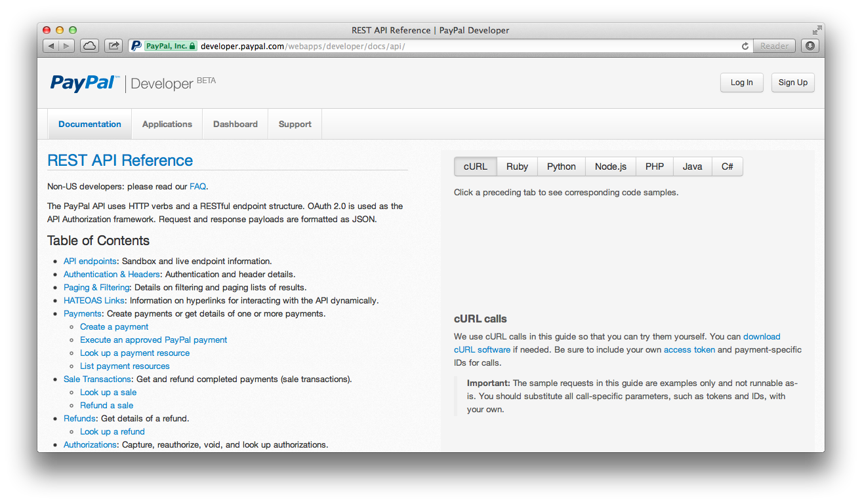The image size is (862, 504).
Task: Open the Support tab
Action: click(x=295, y=124)
